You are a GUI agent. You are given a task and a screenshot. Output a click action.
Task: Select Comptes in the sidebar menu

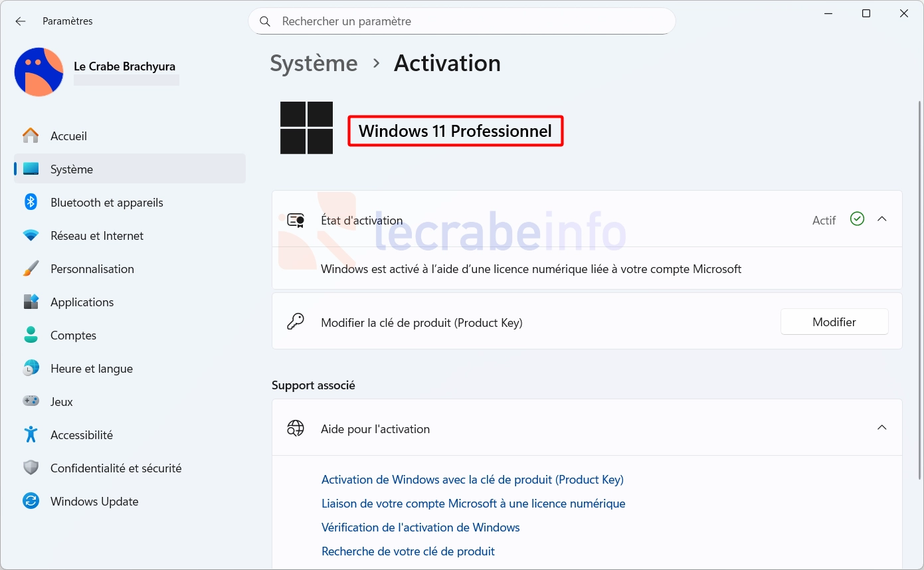pyautogui.click(x=73, y=335)
